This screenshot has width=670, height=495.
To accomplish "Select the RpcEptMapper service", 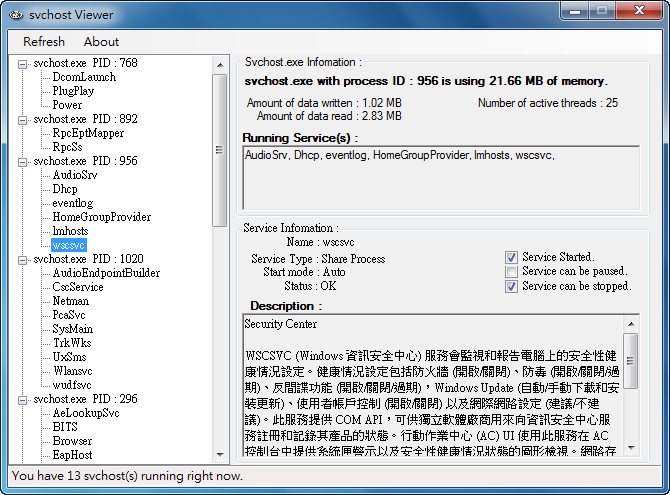I will (88, 133).
